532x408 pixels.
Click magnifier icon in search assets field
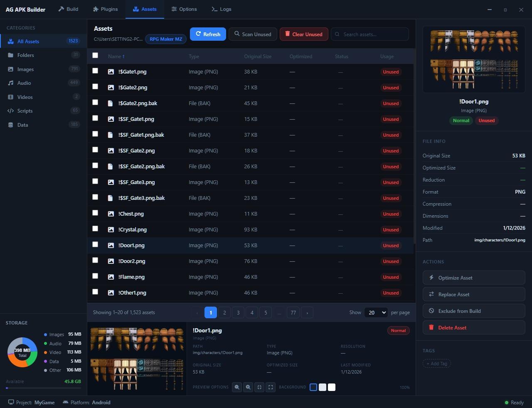click(337, 34)
